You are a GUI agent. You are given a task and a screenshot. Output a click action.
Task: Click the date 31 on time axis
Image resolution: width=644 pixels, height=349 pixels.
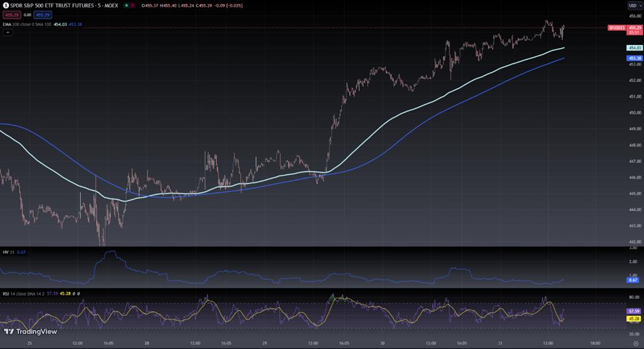tap(501, 343)
